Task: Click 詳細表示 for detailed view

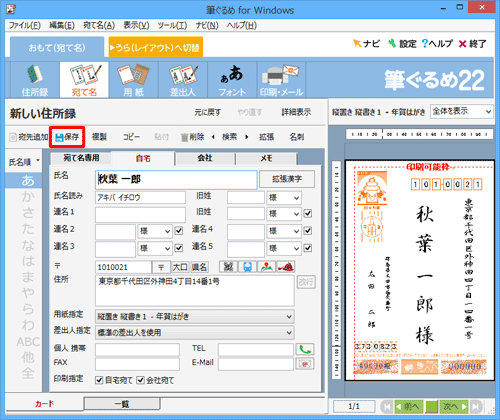Action: pyautogui.click(x=296, y=112)
